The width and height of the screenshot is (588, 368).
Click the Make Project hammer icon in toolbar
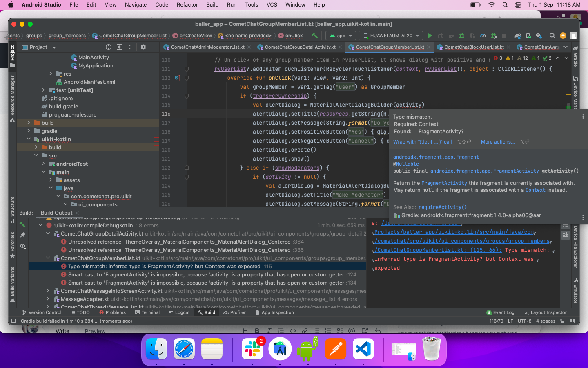[314, 36]
